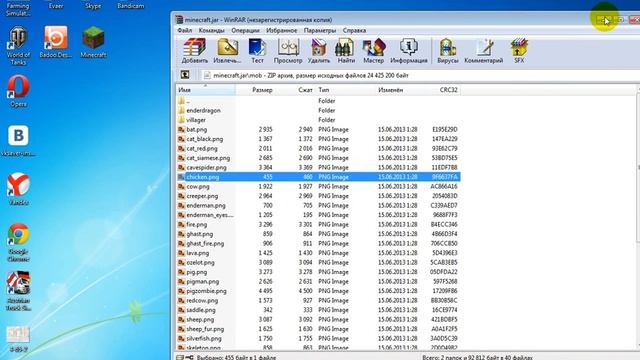Open the Команды menu

pyautogui.click(x=211, y=31)
